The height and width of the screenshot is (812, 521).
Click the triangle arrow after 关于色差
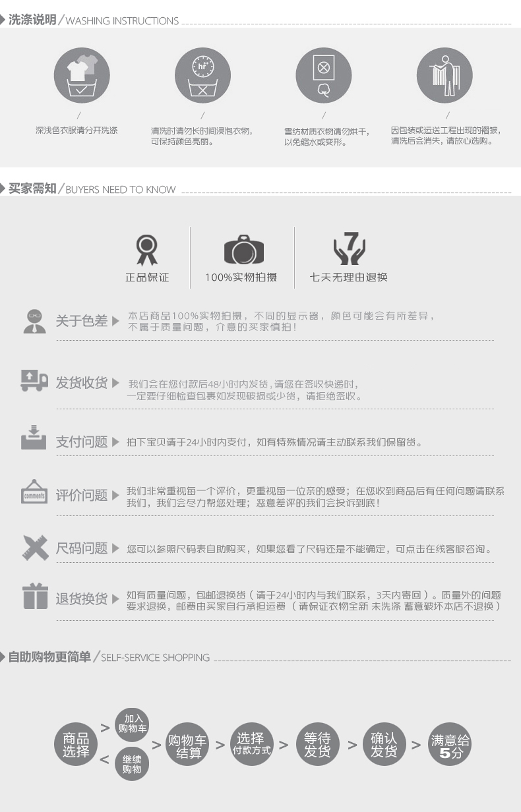[x=116, y=321]
